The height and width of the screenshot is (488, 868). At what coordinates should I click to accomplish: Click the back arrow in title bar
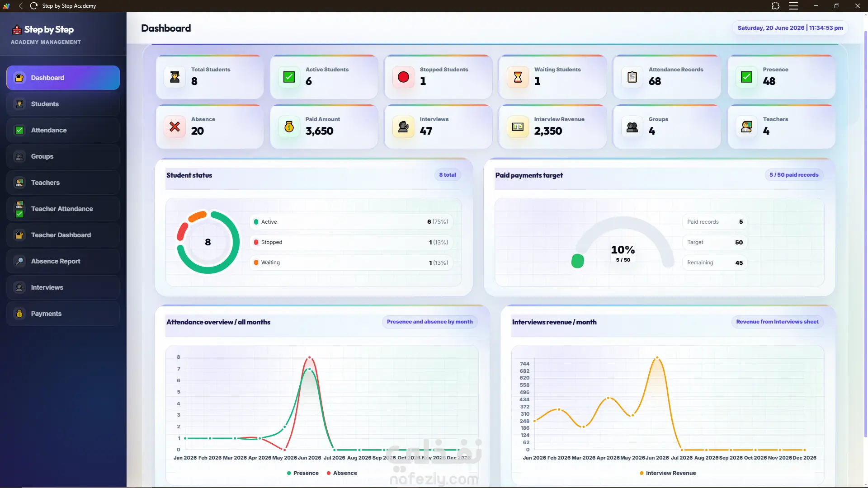coord(21,6)
